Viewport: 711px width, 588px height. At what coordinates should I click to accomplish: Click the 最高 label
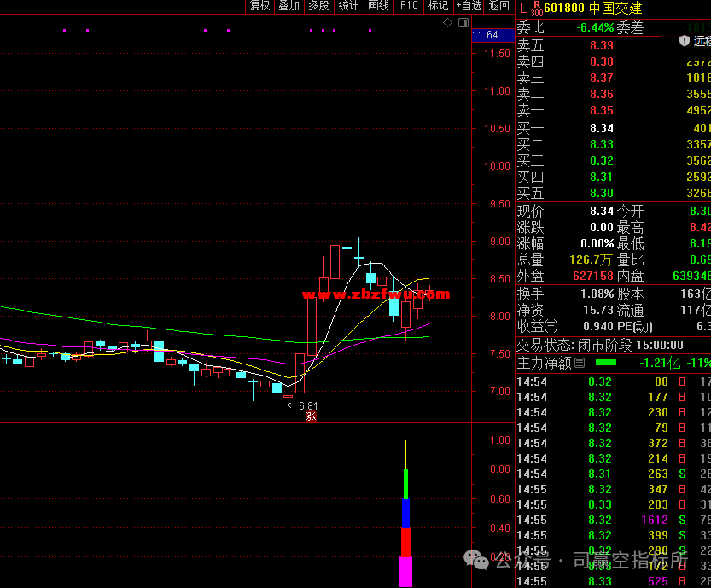click(x=630, y=228)
